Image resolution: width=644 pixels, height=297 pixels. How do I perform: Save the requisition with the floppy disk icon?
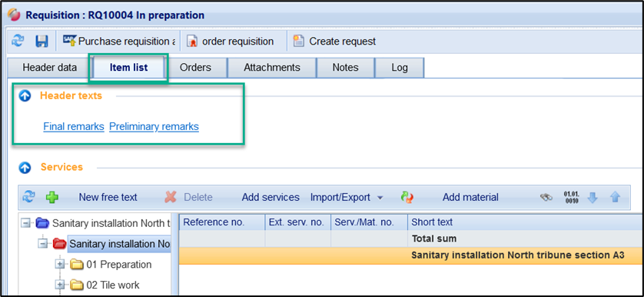pyautogui.click(x=41, y=41)
